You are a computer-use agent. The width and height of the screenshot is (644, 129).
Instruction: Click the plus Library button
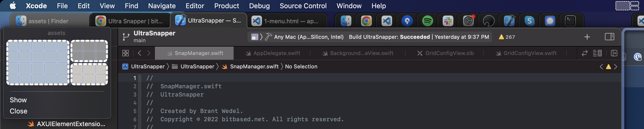[587, 37]
